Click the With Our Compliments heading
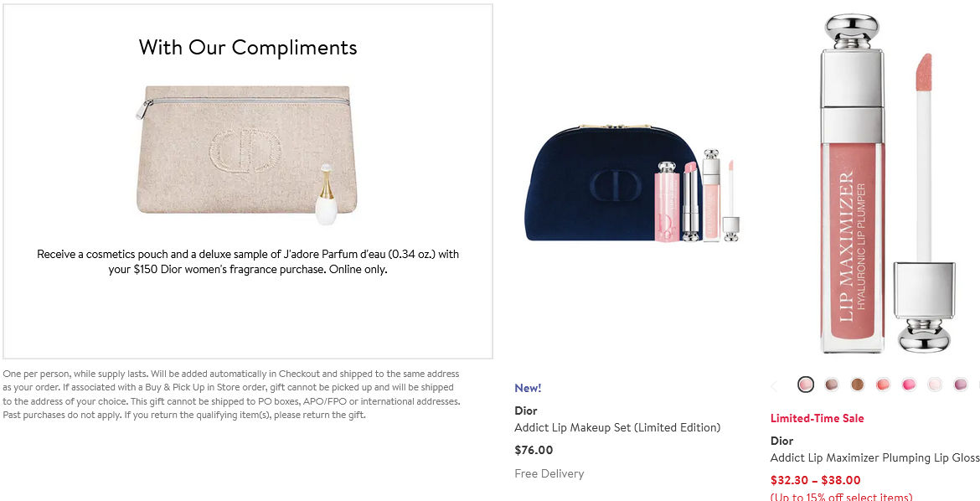Image resolution: width=980 pixels, height=501 pixels. click(x=248, y=48)
